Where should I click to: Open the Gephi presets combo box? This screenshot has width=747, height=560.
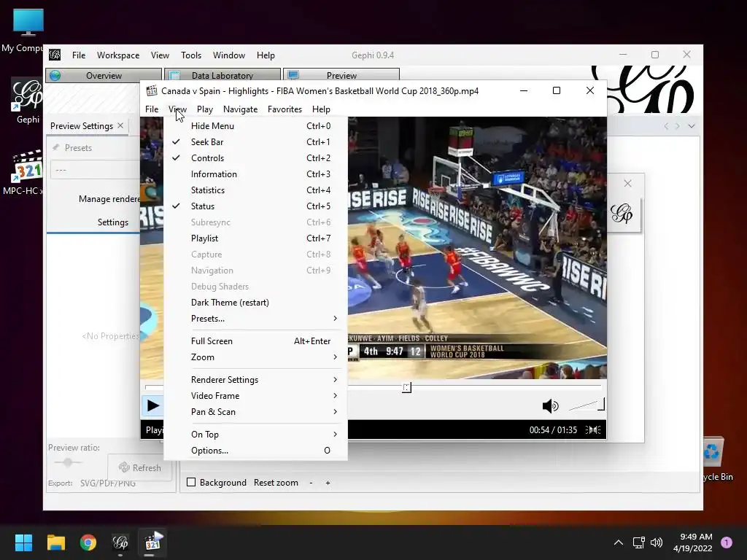pos(96,170)
